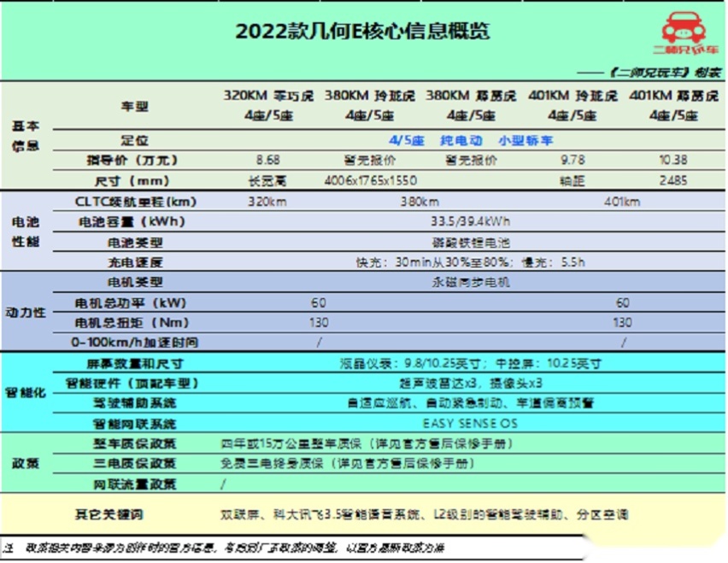Select the price value "9.78"
Screen dimensions: 728x563
pyautogui.click(x=572, y=160)
